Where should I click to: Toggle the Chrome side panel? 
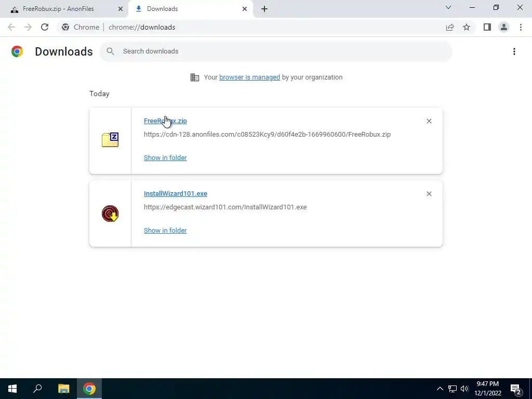(487, 27)
